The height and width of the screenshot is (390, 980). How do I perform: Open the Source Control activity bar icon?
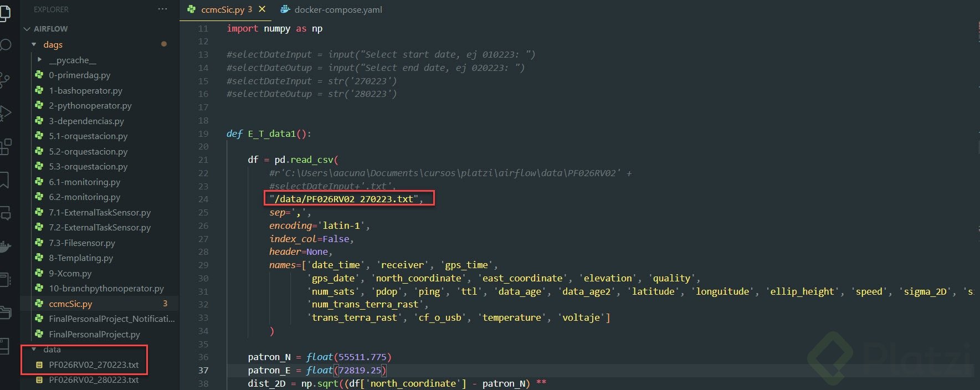(4, 79)
